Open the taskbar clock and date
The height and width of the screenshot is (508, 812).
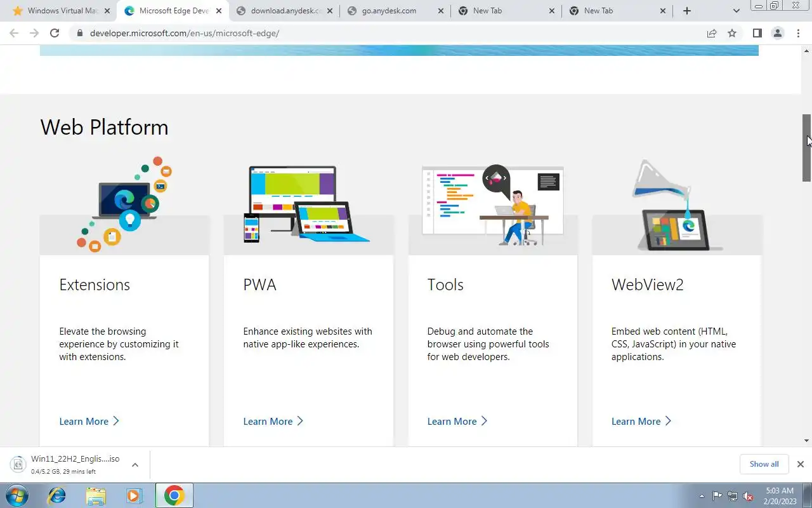pos(780,495)
